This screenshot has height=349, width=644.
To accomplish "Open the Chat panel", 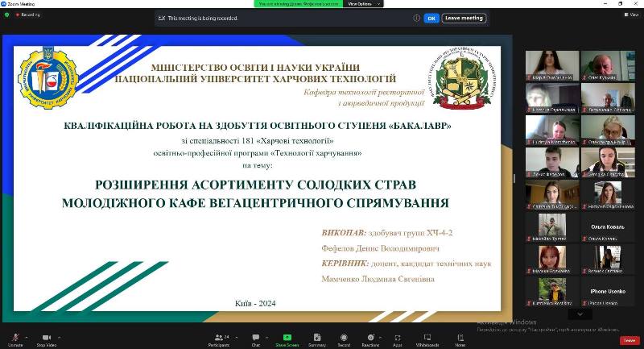I will (x=256, y=339).
